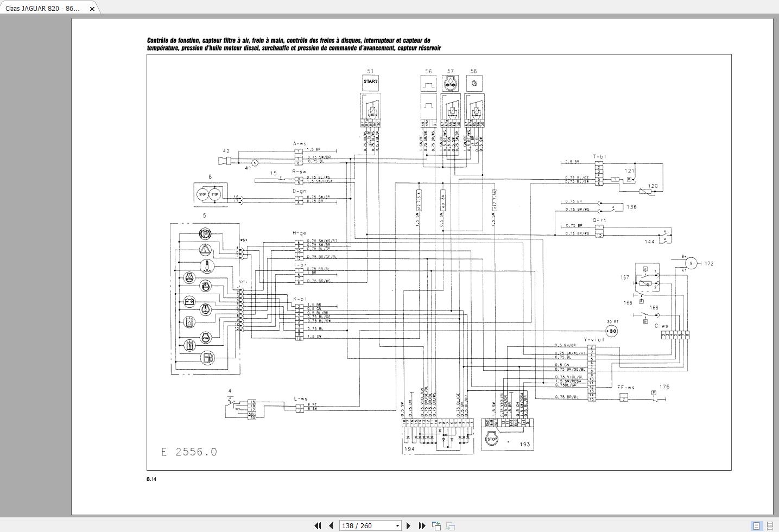Screen dimensions: 779x532
Task: Click the connector label Q-rt
Action: [x=599, y=220]
